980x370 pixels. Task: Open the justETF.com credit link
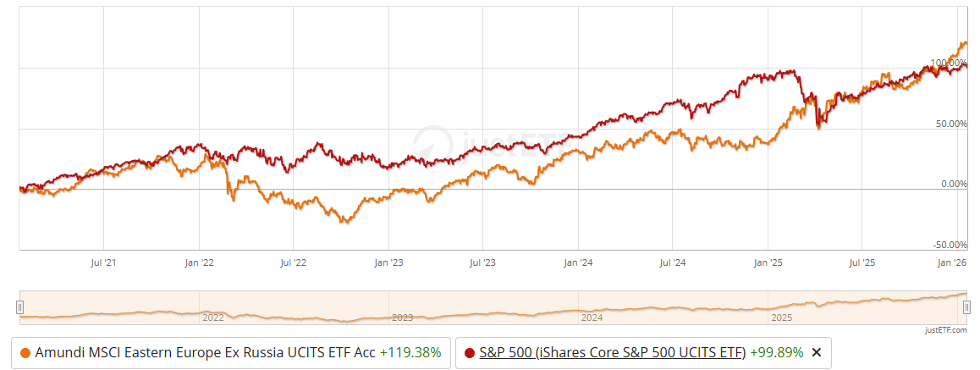945,330
